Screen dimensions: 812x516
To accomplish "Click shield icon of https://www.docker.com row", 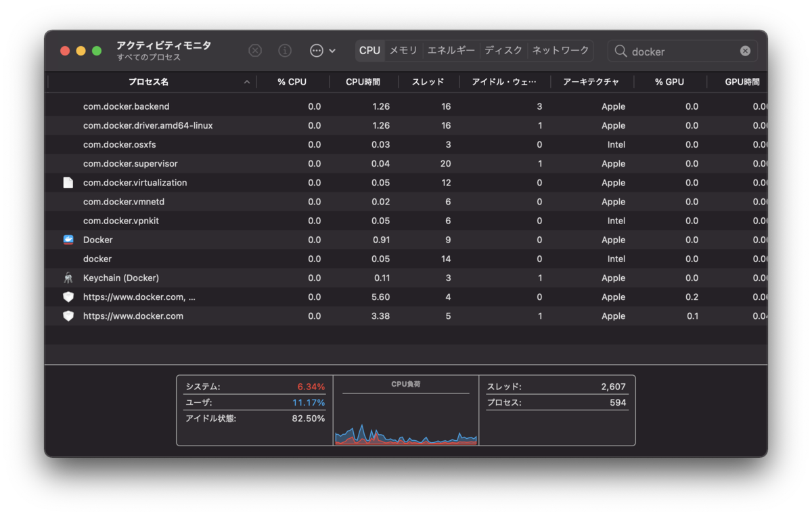I will pyautogui.click(x=68, y=316).
